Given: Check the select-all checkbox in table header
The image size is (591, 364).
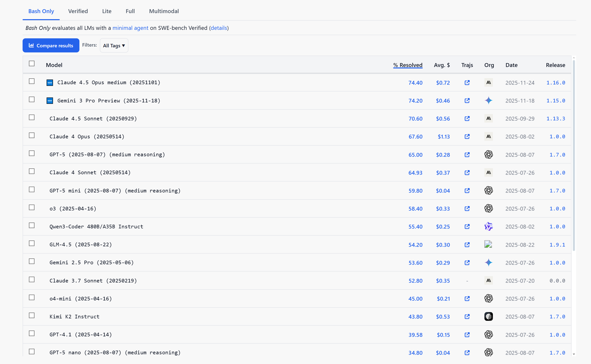Looking at the screenshot, I should (x=32, y=64).
